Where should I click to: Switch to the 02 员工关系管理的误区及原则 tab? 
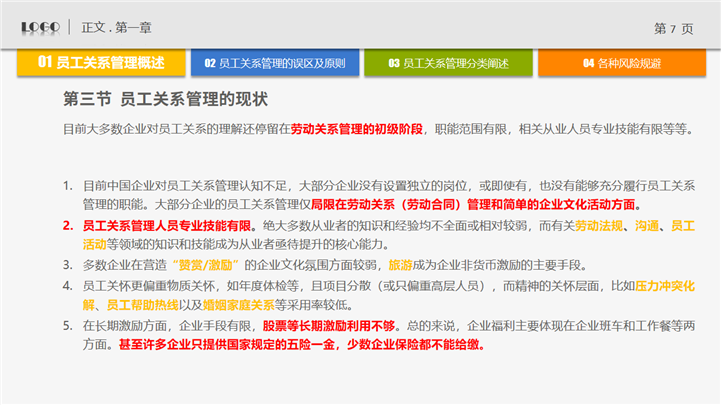(x=275, y=63)
